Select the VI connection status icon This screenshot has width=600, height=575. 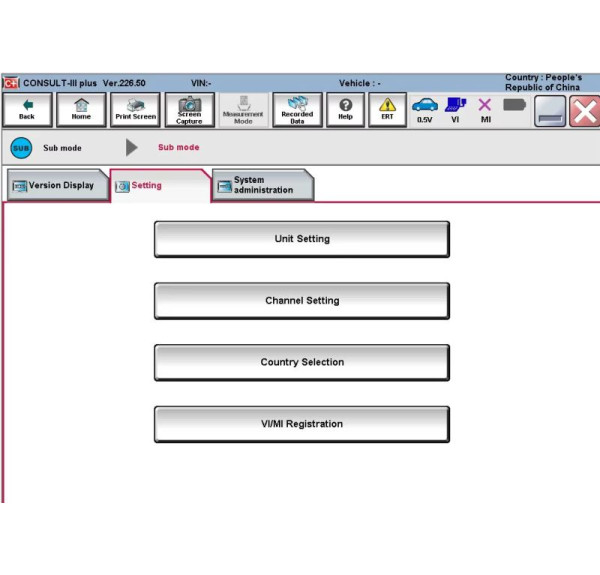point(455,108)
